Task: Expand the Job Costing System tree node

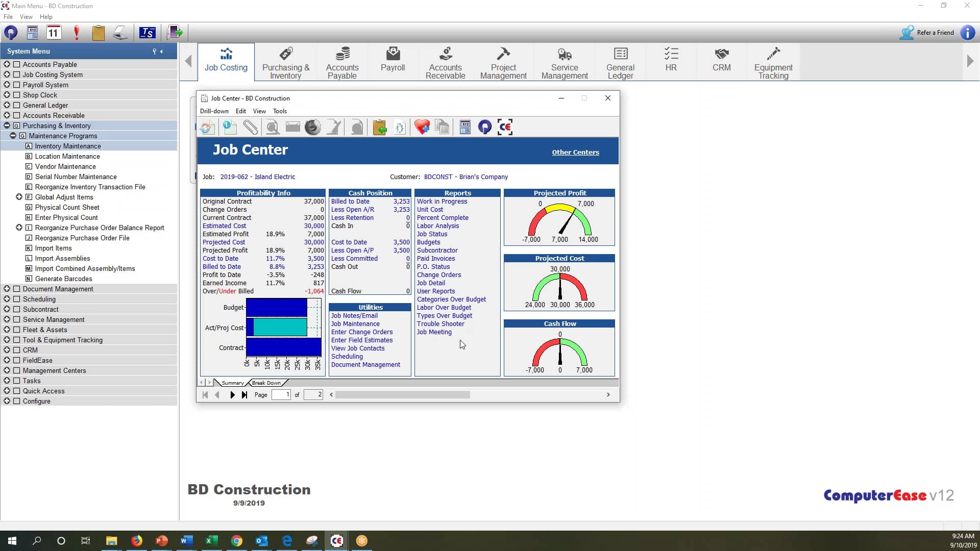Action: tap(7, 74)
